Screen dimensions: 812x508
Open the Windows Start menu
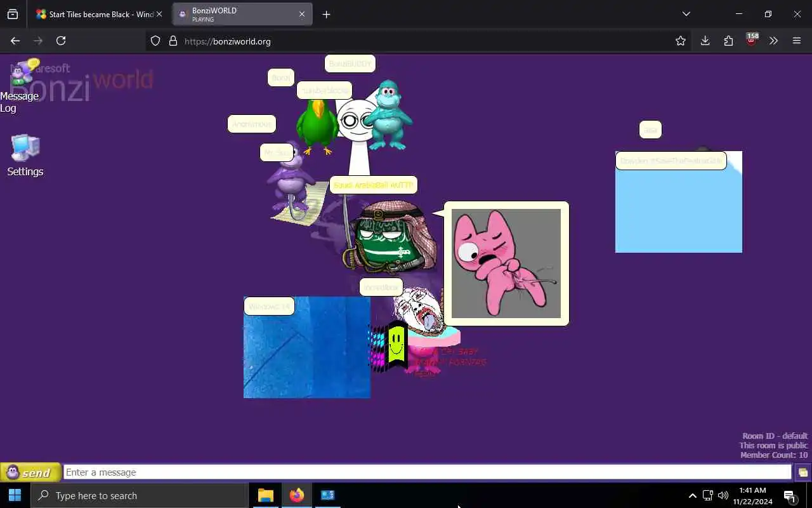pyautogui.click(x=15, y=495)
